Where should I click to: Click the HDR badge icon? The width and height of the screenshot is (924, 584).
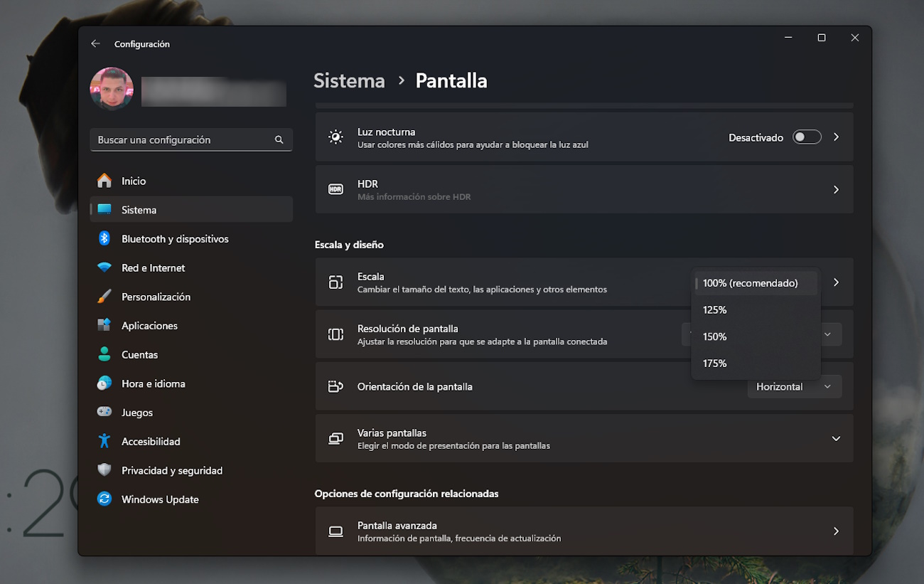click(x=335, y=189)
